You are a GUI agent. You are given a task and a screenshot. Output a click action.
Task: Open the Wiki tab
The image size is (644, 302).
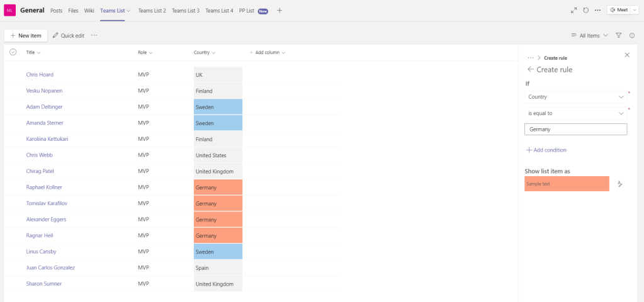tap(89, 11)
